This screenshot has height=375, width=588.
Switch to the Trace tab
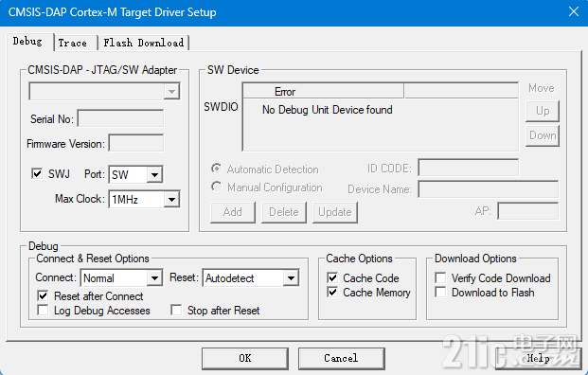point(73,43)
